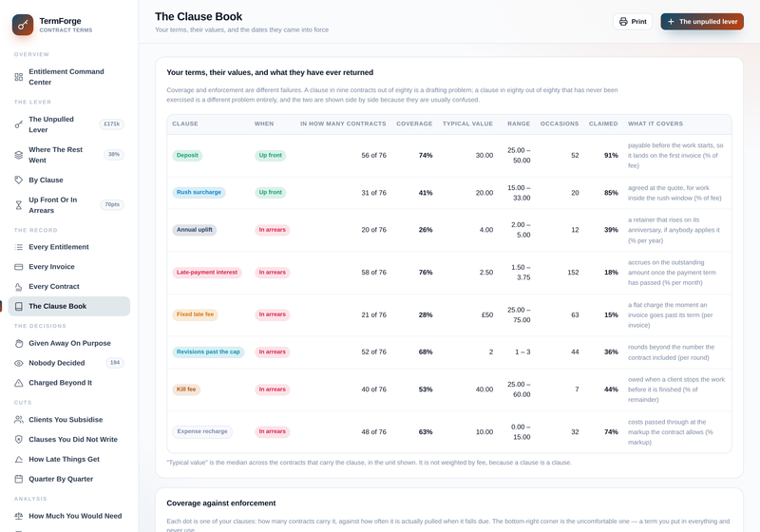This screenshot has width=760, height=532.
Task: Open How Much You Would Need analysis
Action: point(69,516)
